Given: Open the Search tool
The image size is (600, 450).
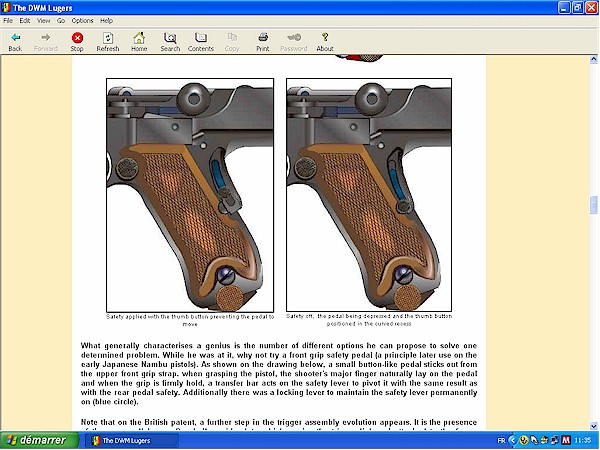Looking at the screenshot, I should click(170, 42).
